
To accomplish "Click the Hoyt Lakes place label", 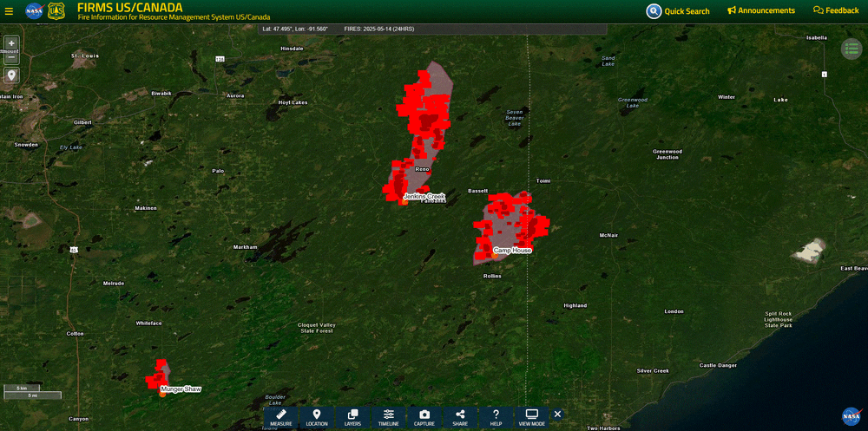I will [293, 102].
